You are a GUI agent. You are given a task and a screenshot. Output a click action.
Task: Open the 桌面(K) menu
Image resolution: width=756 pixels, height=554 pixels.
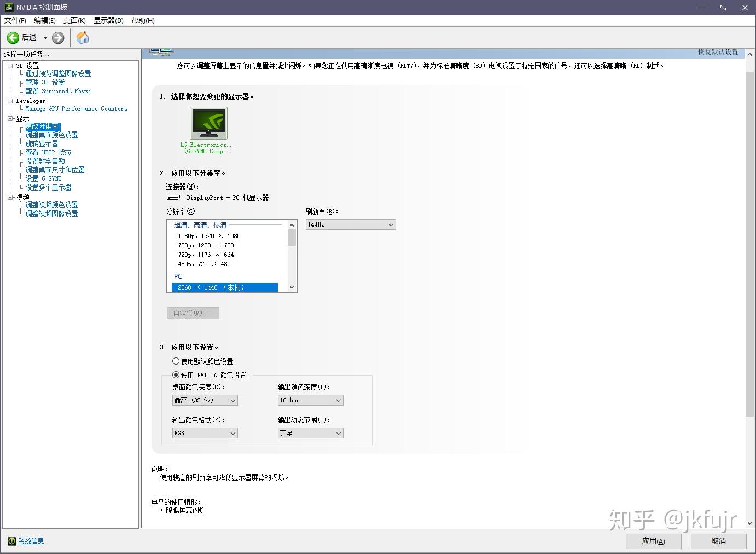coord(74,20)
